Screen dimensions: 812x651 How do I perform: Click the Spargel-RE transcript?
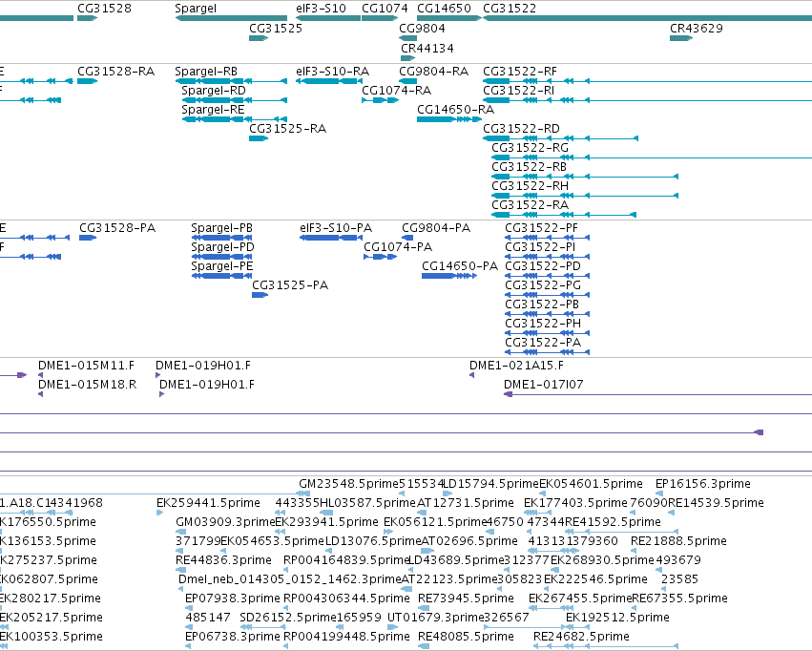pyautogui.click(x=235, y=119)
